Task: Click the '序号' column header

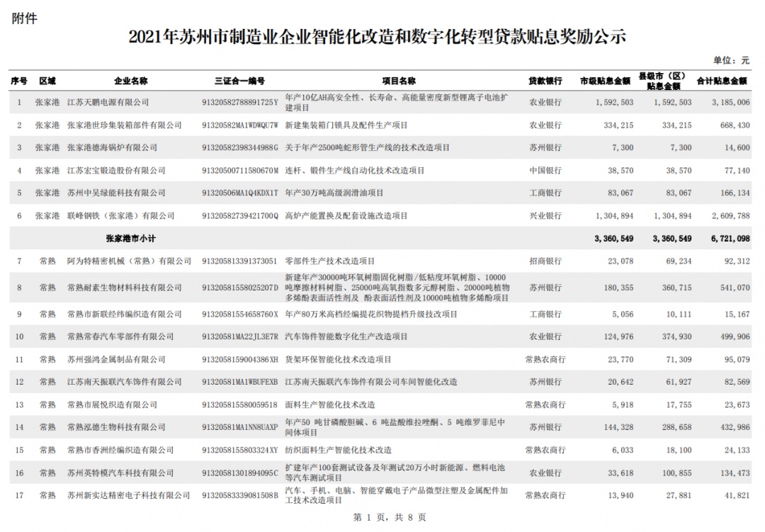Action: pos(19,81)
